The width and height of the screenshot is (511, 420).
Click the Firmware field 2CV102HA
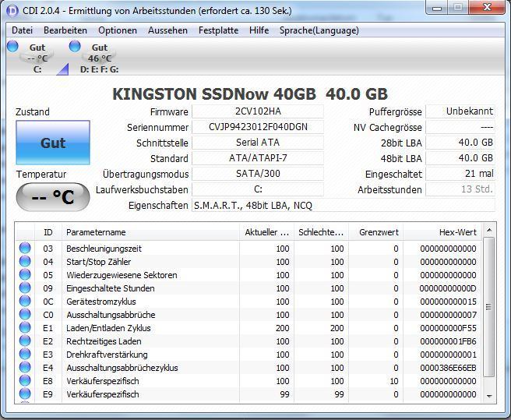tap(258, 111)
